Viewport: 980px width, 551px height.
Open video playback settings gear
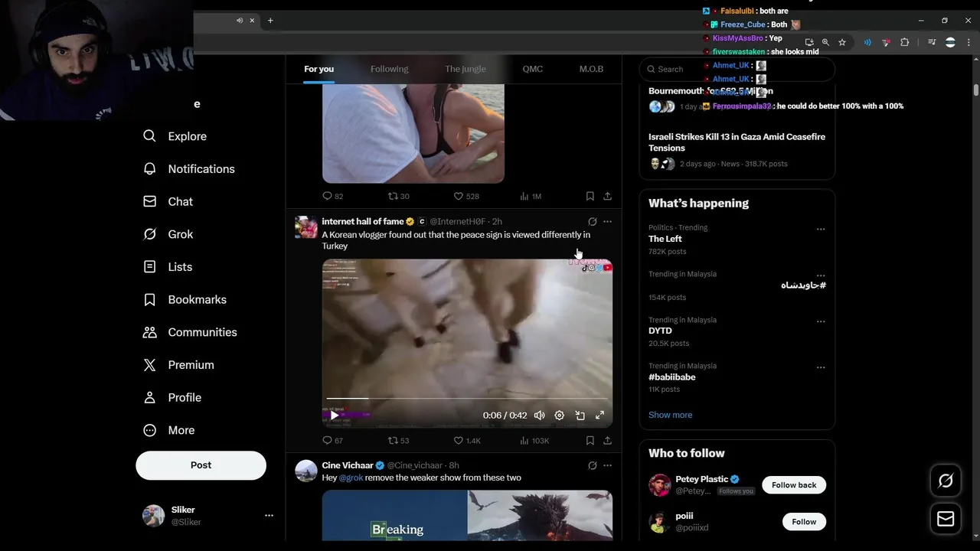560,416
